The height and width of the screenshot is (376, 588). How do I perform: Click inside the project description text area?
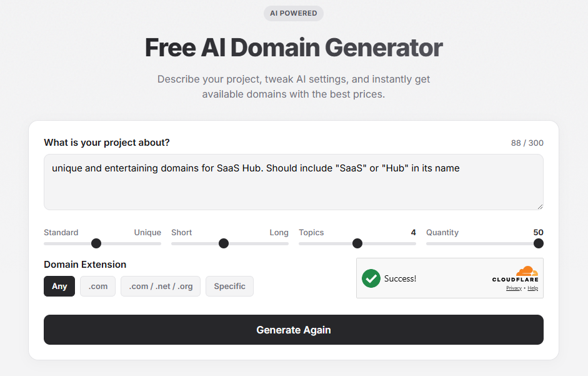point(293,180)
